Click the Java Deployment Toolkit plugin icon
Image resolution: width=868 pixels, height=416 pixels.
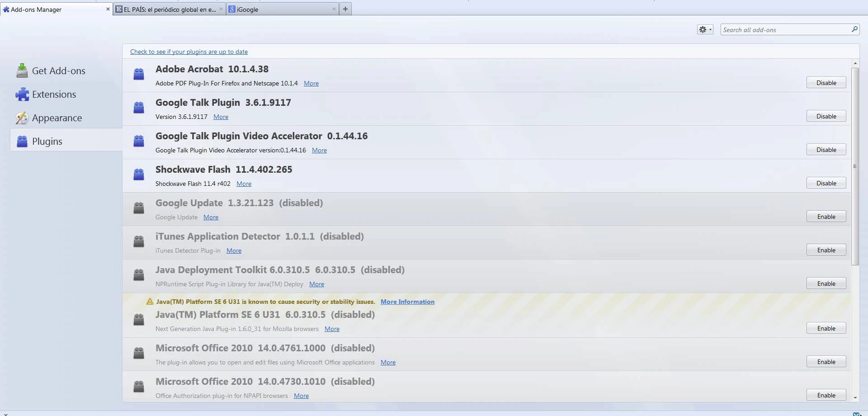(x=139, y=274)
